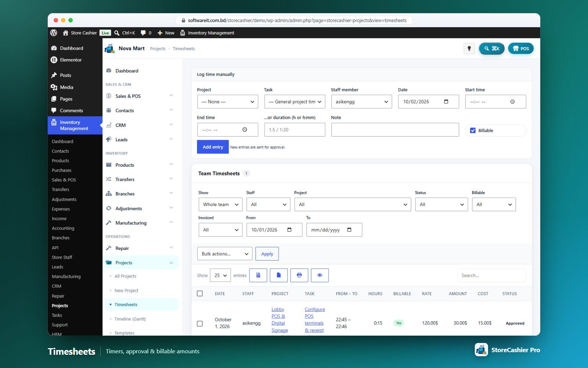Toggle column visibility eye icon

coord(320,275)
